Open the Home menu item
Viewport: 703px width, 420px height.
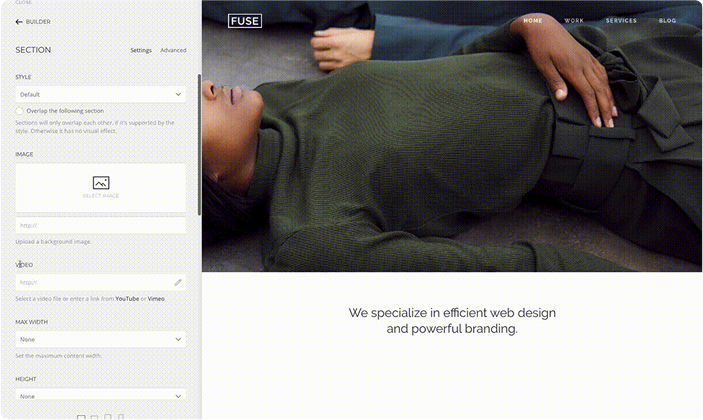tap(533, 21)
